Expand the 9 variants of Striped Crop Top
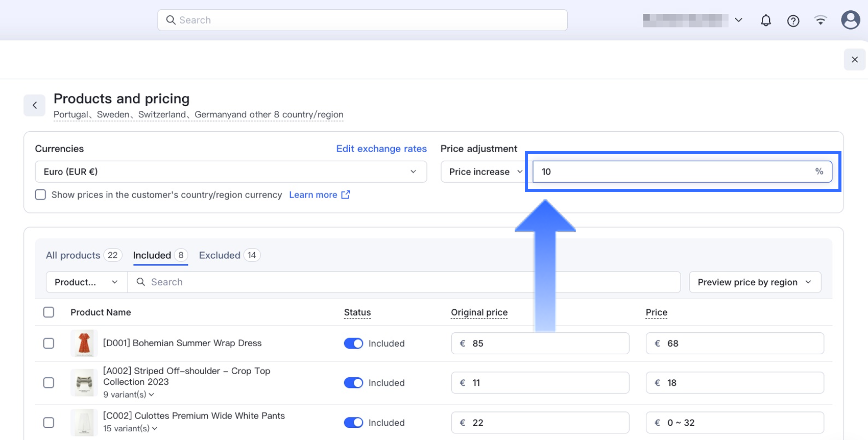The height and width of the screenshot is (440, 868). point(128,395)
